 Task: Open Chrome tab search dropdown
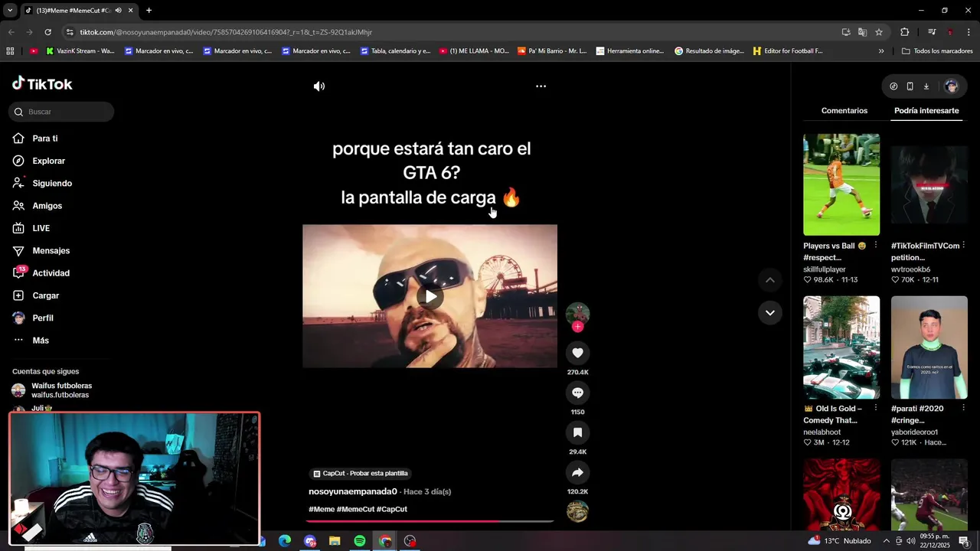[10, 11]
